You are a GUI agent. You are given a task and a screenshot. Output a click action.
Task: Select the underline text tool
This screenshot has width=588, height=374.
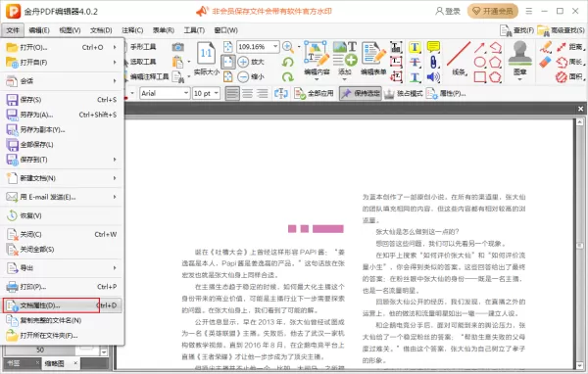(415, 77)
